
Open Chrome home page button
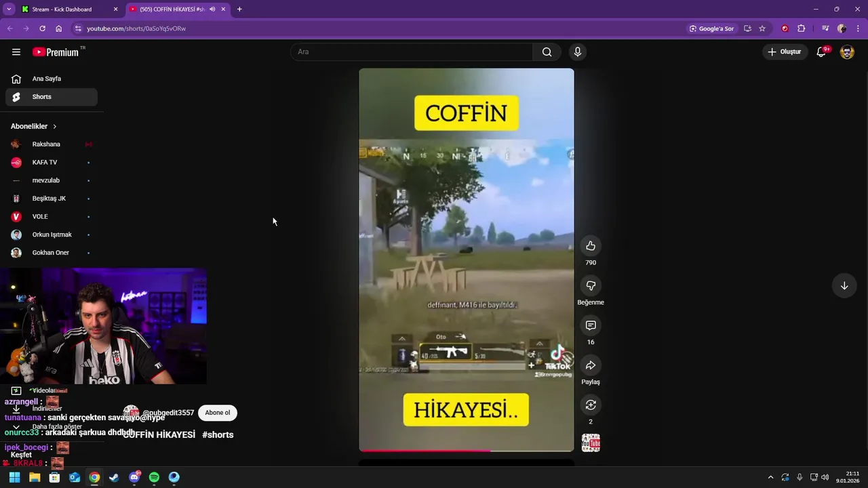[x=58, y=28]
